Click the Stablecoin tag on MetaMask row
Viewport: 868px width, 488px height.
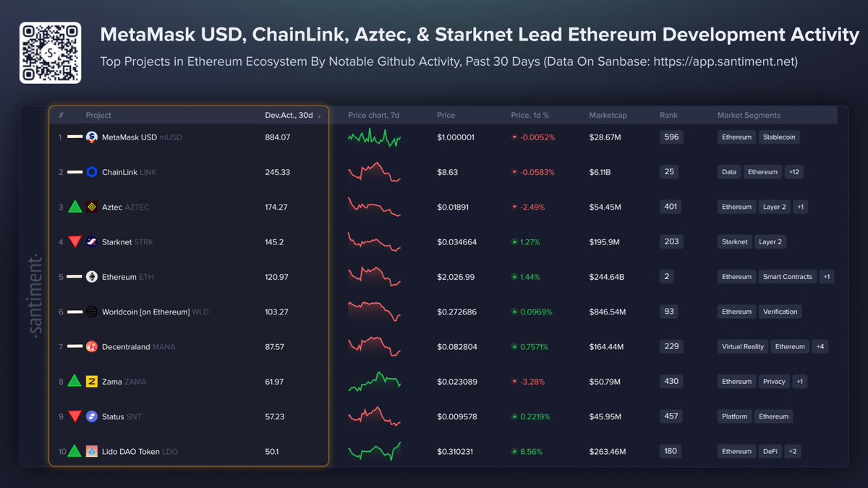779,137
